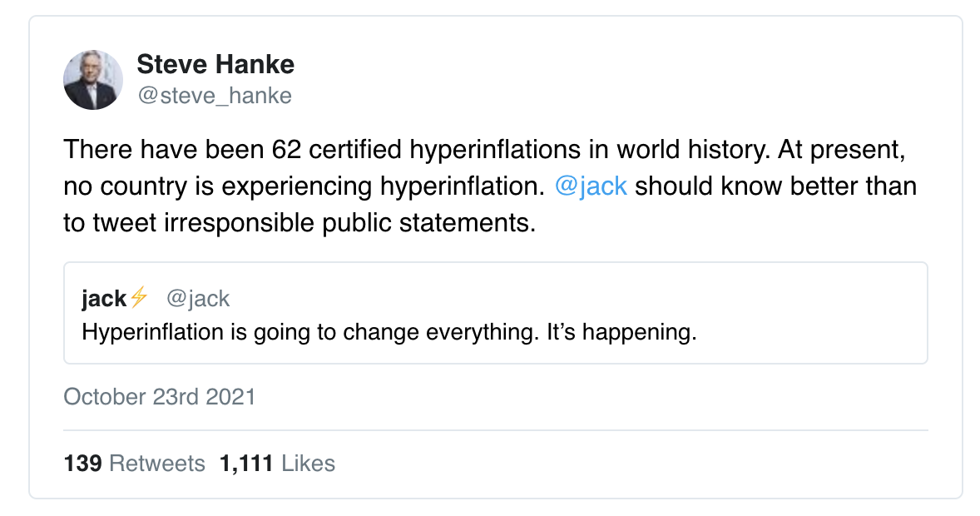
Task: Open the blue @jack mention in tweet body
Action: (591, 186)
